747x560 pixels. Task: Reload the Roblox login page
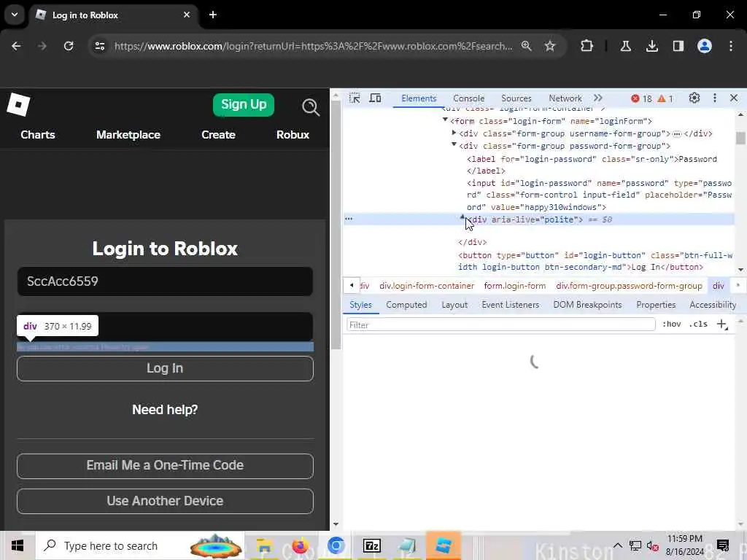coord(69,46)
